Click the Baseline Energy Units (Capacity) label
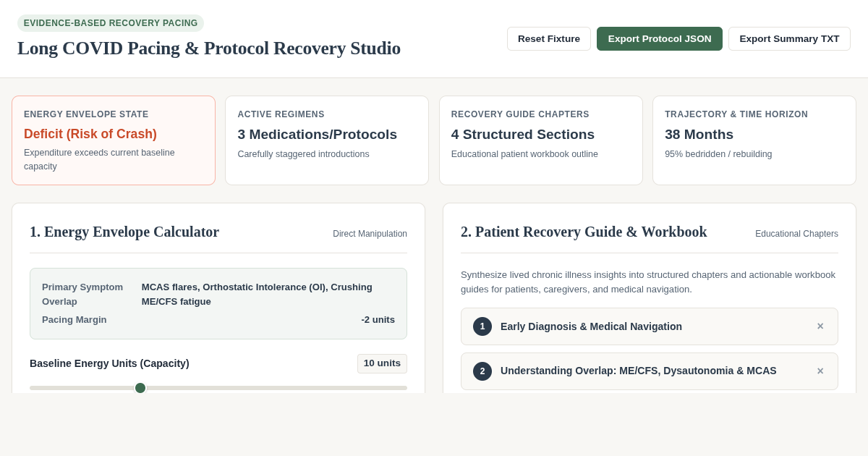The width and height of the screenshot is (868, 456). (x=109, y=363)
